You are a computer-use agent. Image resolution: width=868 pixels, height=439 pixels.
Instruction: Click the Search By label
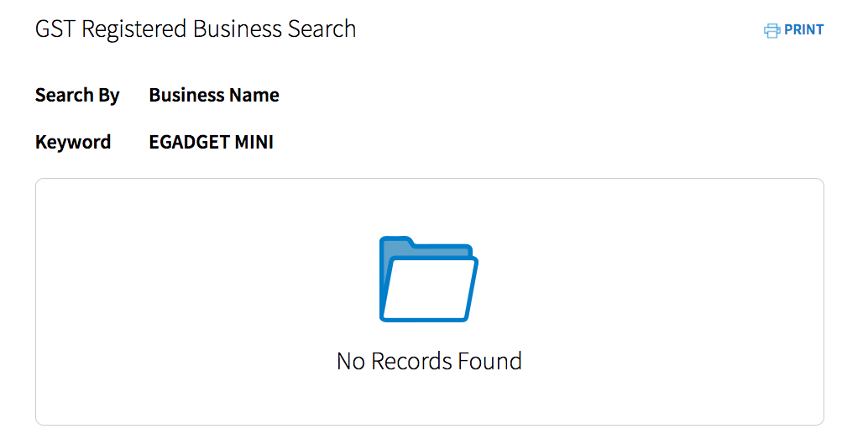coord(77,95)
